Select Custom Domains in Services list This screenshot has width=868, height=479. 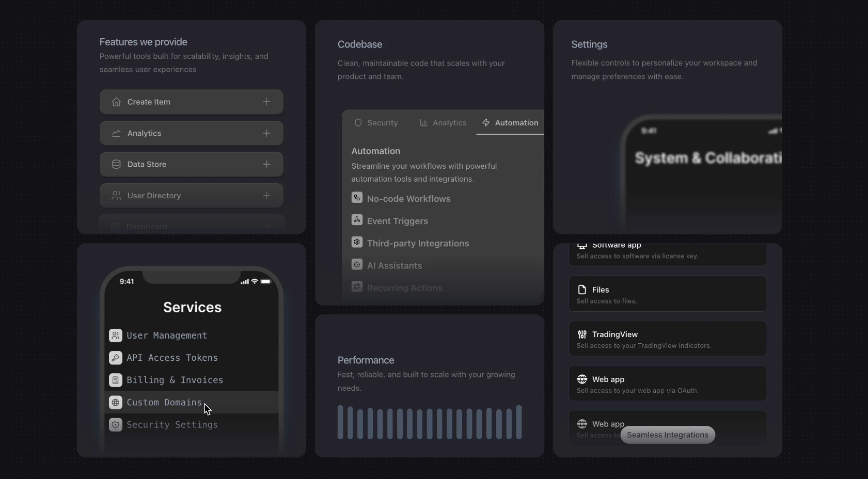click(192, 403)
